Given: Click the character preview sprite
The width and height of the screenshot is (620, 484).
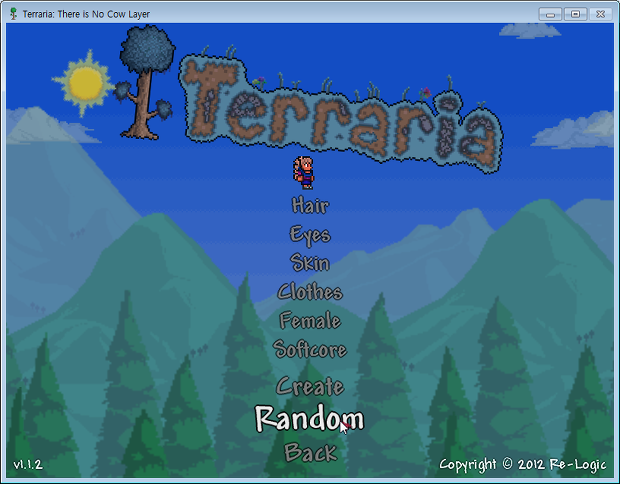Looking at the screenshot, I should (x=304, y=172).
